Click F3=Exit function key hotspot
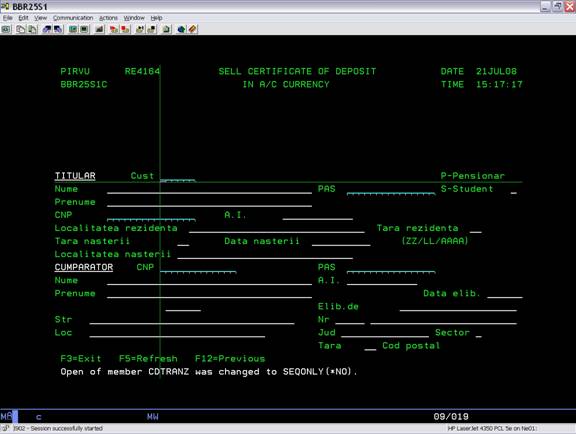The height and width of the screenshot is (434, 576). point(81,359)
